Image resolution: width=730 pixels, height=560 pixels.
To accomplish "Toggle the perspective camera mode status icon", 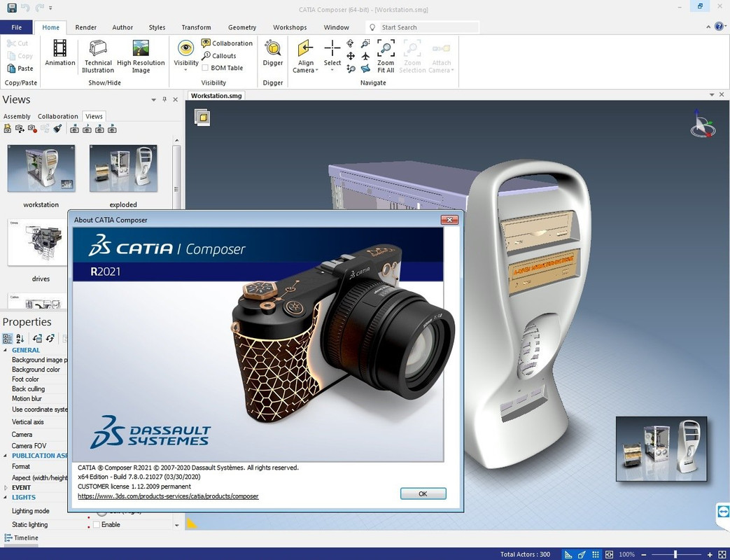I will click(582, 554).
